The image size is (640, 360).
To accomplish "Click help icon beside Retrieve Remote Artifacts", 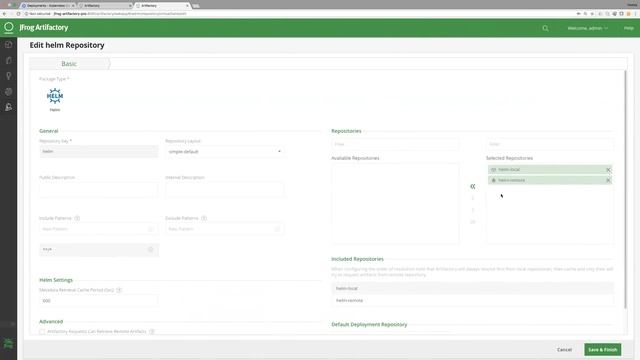I will coord(152,331).
